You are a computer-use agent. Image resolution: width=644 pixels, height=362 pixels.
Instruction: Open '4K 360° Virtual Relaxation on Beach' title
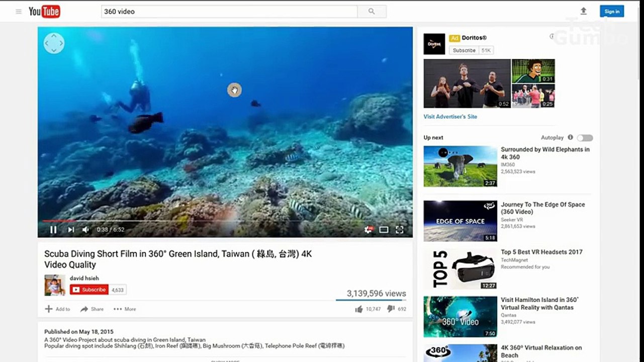[541, 351]
